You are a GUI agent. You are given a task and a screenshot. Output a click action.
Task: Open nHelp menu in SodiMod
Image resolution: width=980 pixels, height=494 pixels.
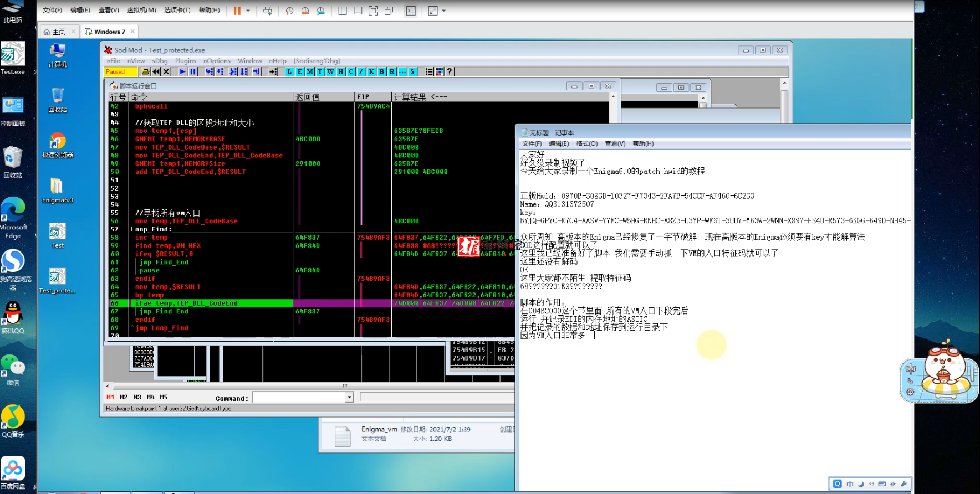click(x=278, y=61)
